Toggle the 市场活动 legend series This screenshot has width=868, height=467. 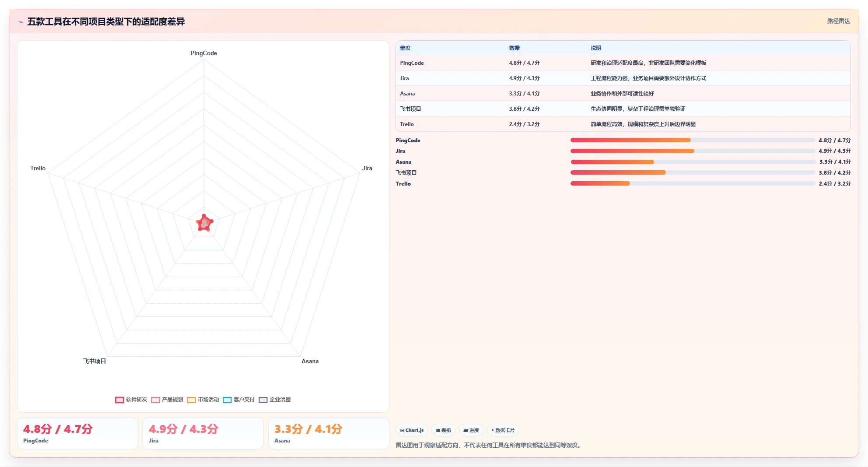(x=203, y=400)
